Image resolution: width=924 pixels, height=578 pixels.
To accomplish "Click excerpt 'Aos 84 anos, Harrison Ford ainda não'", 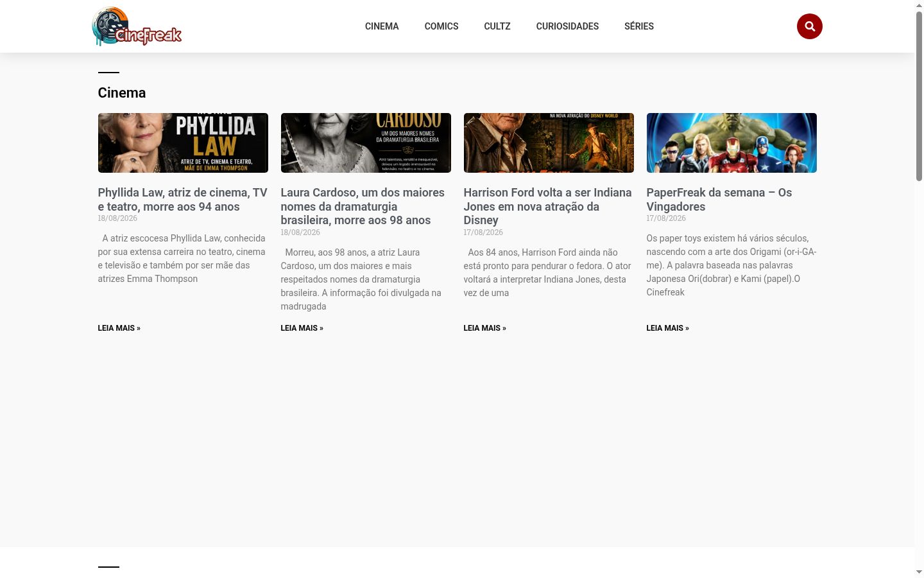I will pyautogui.click(x=547, y=272).
